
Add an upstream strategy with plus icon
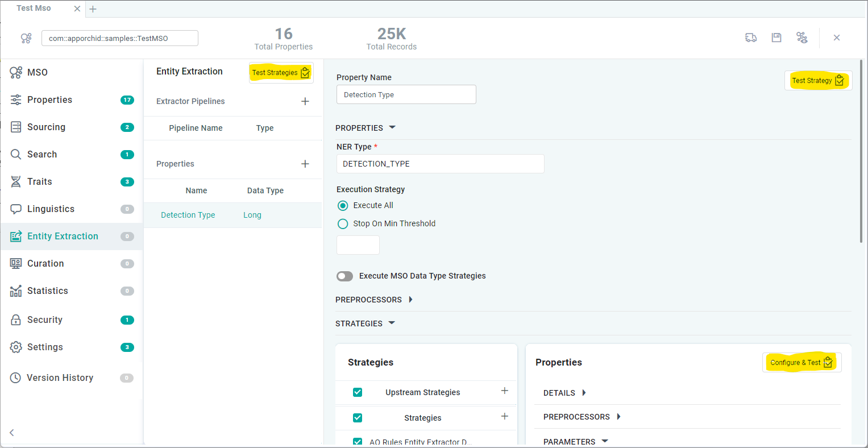click(x=504, y=391)
